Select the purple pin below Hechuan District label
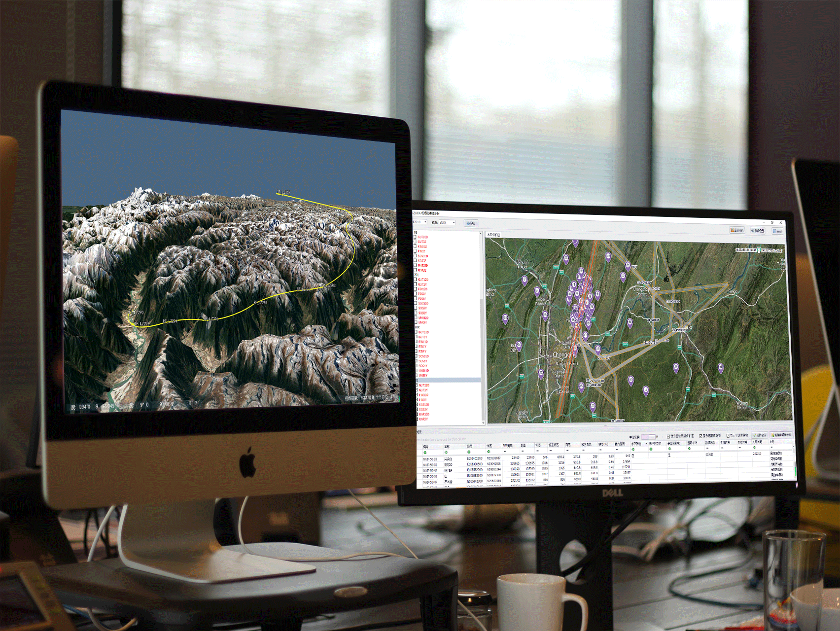This screenshot has height=631, width=840. click(525, 280)
